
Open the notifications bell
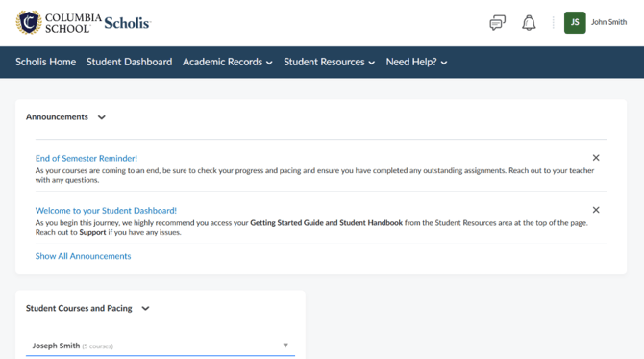click(529, 22)
